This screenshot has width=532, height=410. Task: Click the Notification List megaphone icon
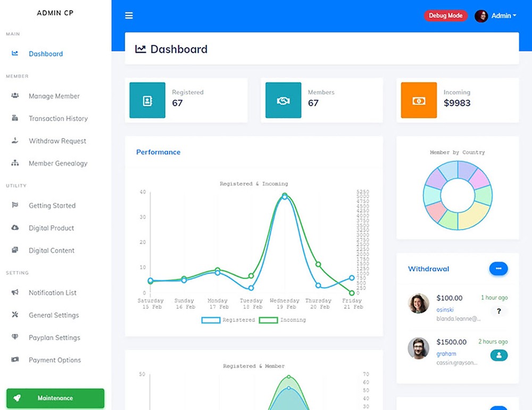(15, 293)
